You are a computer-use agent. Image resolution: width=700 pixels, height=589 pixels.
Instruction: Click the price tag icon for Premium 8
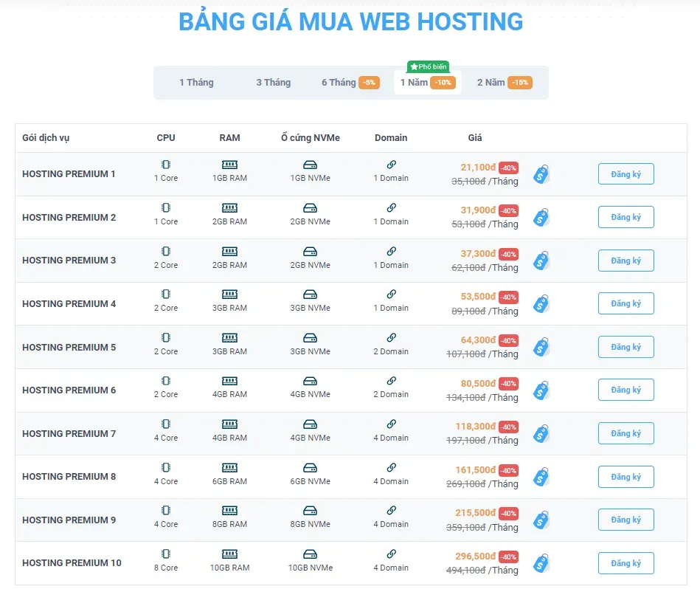pyautogui.click(x=541, y=477)
